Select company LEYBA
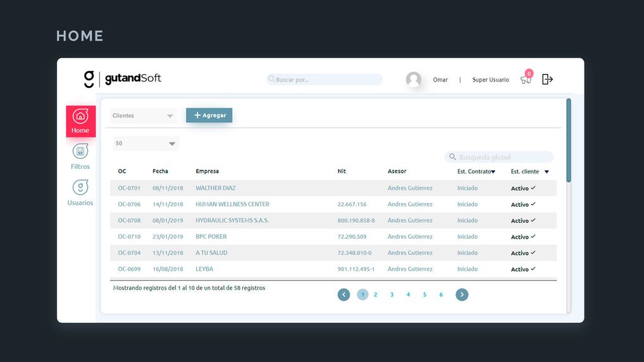The image size is (644, 362). [x=204, y=269]
